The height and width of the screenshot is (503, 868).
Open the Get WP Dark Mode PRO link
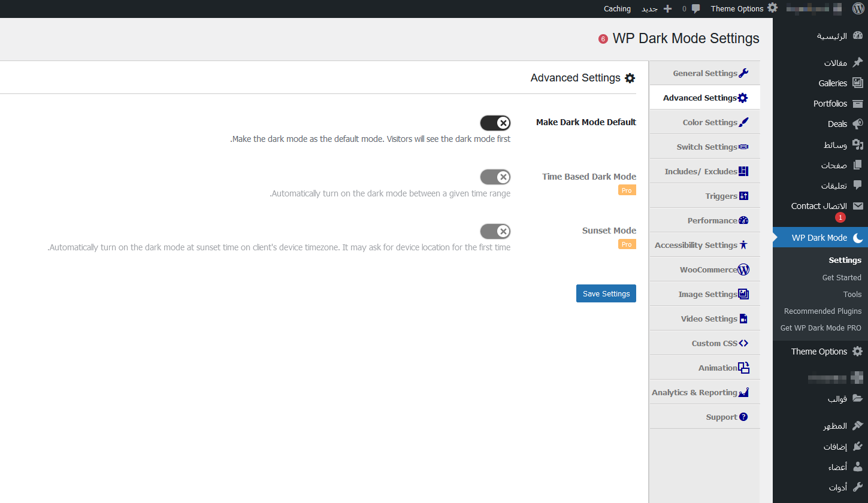[x=821, y=328]
